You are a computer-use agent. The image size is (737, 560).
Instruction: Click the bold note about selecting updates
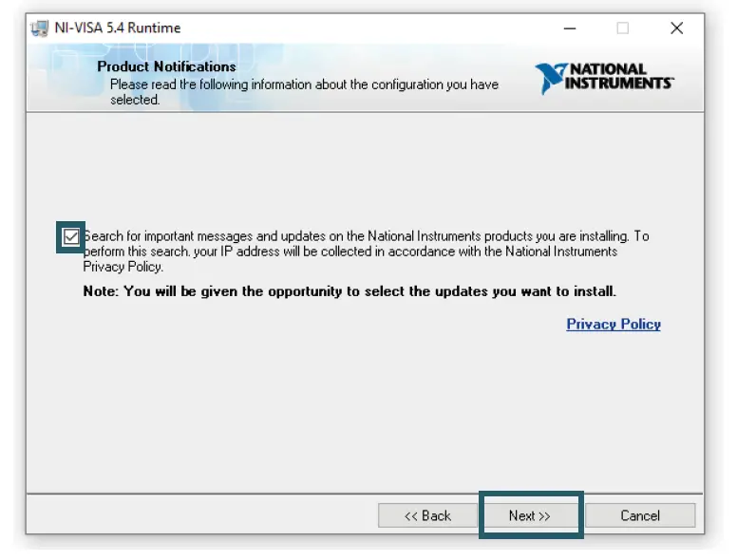[350, 291]
